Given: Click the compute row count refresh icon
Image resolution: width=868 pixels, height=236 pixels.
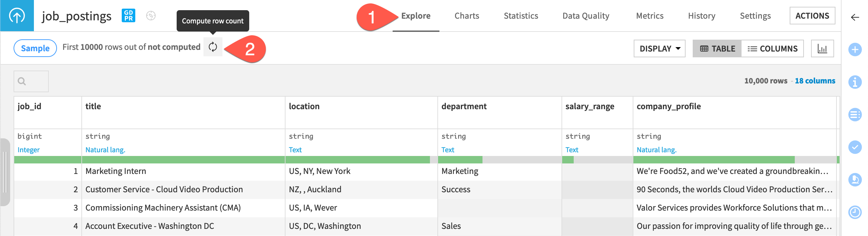Looking at the screenshot, I should pyautogui.click(x=213, y=47).
